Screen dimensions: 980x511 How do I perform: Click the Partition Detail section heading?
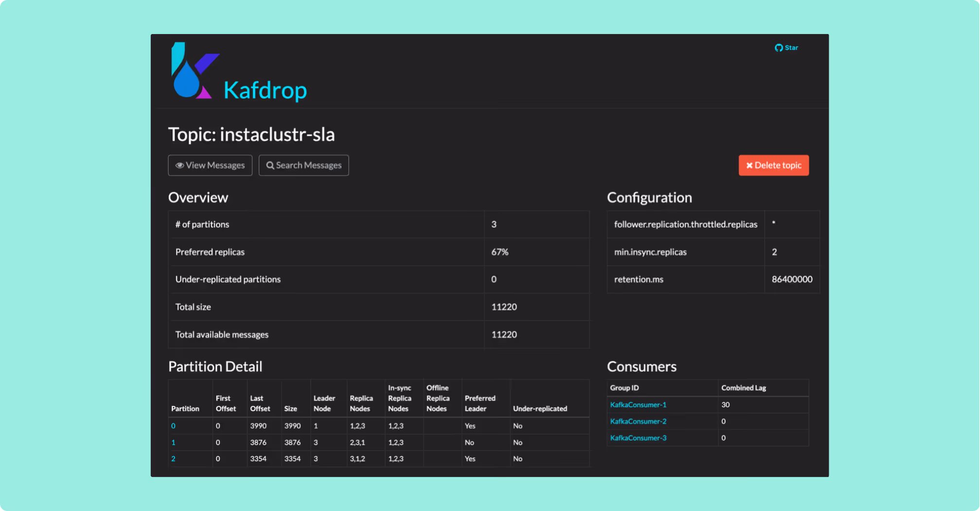click(x=215, y=366)
